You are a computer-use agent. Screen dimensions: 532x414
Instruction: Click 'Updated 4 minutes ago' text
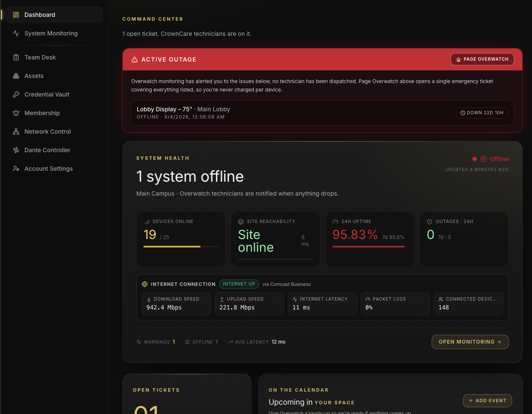point(477,169)
